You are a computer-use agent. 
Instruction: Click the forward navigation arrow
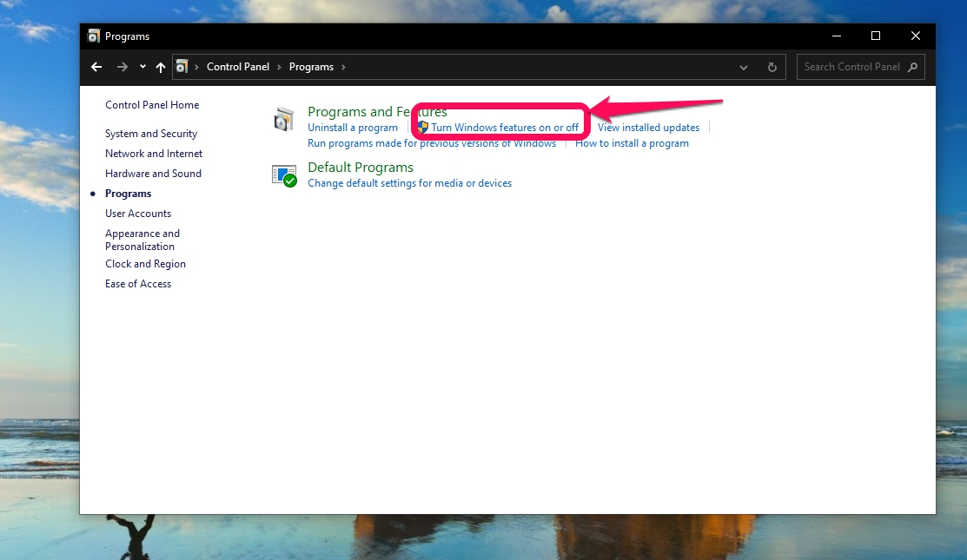[x=123, y=67]
